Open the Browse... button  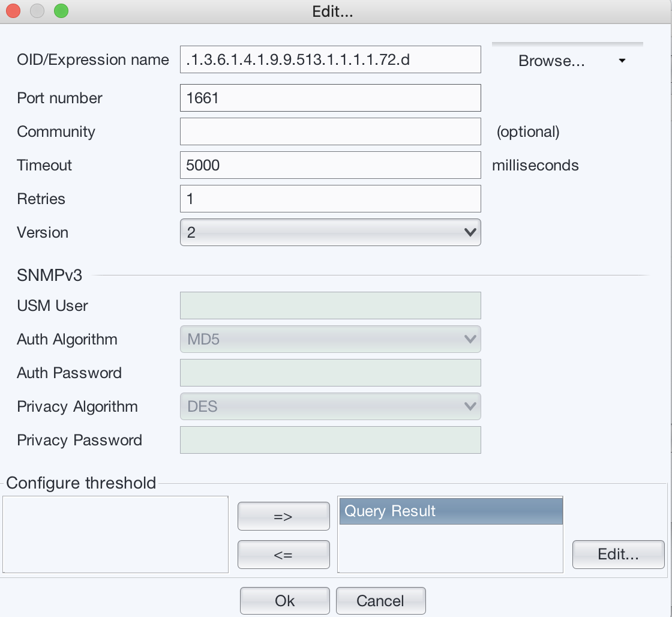(x=551, y=61)
